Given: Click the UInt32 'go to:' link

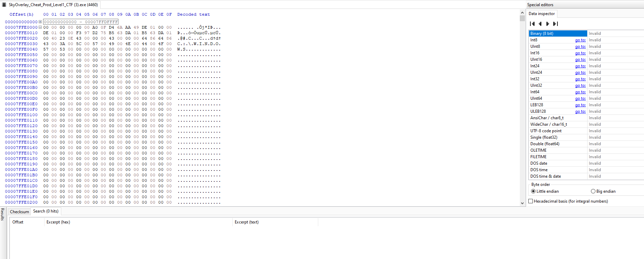Looking at the screenshot, I should tap(580, 85).
